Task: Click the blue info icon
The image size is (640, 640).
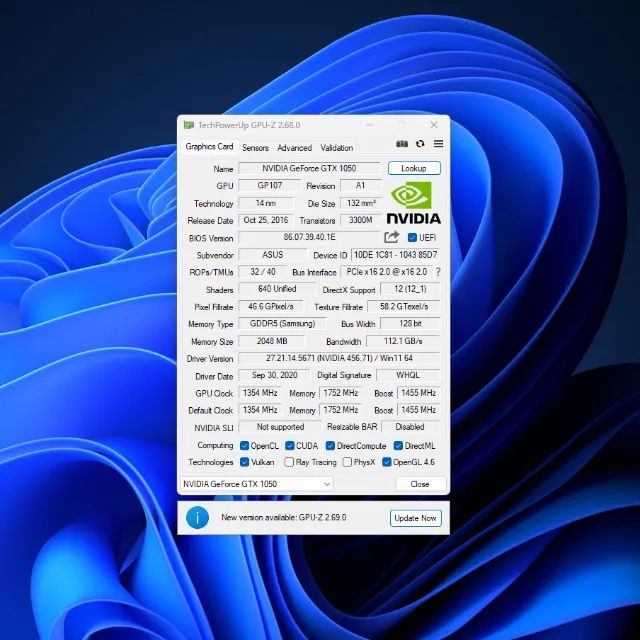Action: (x=198, y=518)
